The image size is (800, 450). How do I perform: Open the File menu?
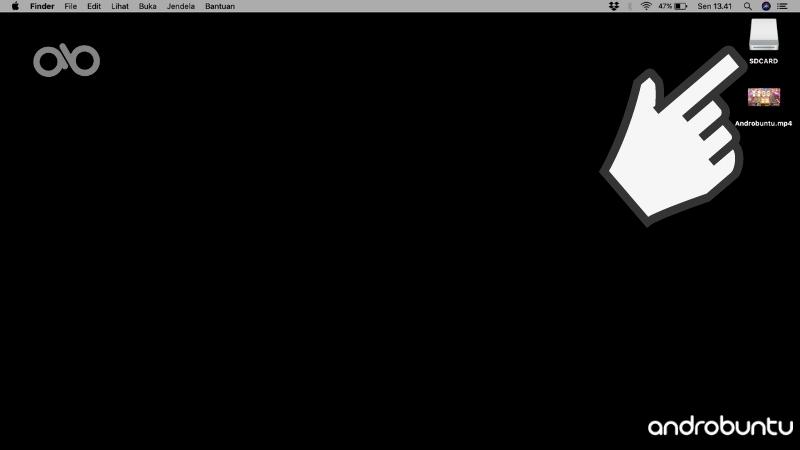pyautogui.click(x=70, y=6)
